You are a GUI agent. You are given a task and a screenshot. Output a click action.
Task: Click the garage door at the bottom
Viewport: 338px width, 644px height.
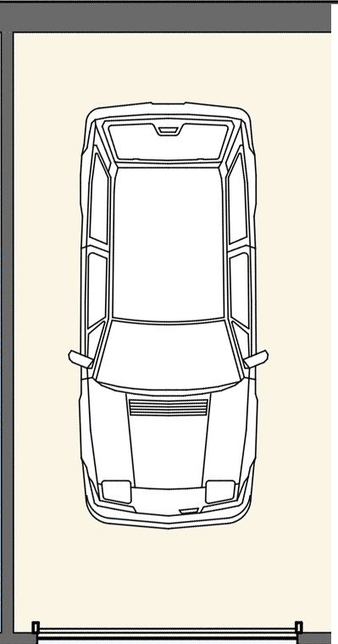167,635
